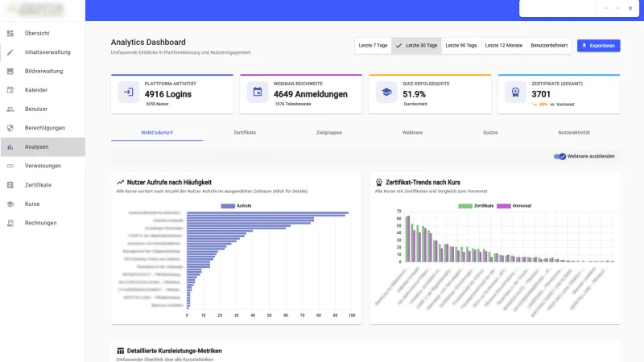Open Kalender in the sidebar
The width and height of the screenshot is (644, 362).
click(43, 90)
